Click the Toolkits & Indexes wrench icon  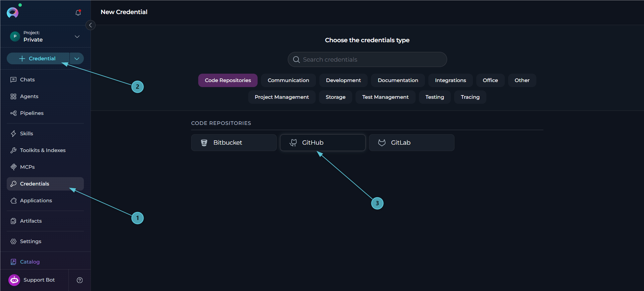[x=13, y=150]
